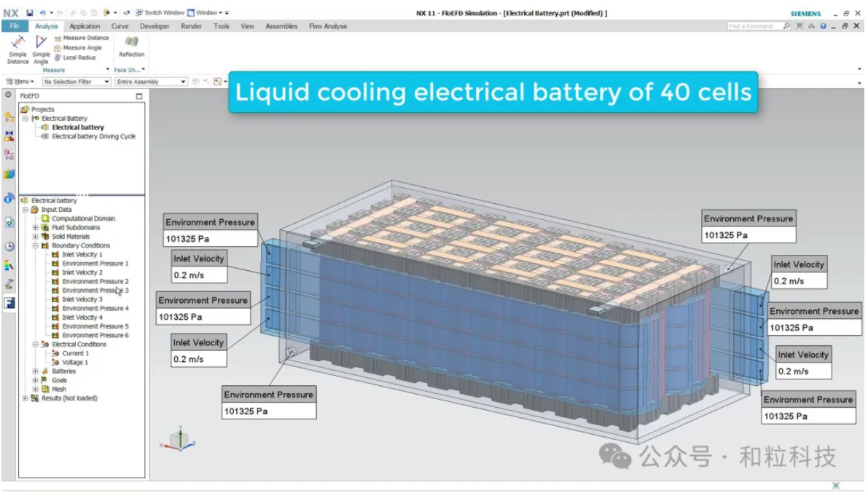The height and width of the screenshot is (493, 868).
Task: Open the blue FloEFD navigator sidebar tab
Action: tap(9, 303)
